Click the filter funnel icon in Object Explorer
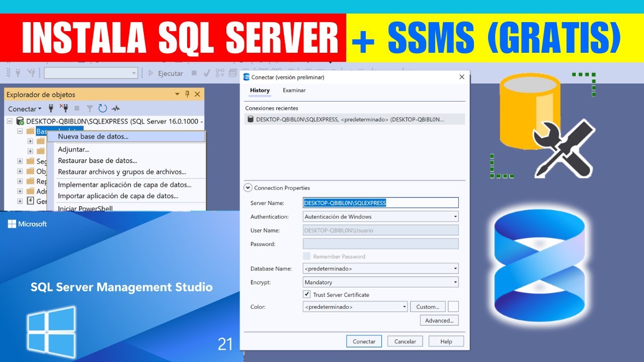The height and width of the screenshot is (362, 644). [90, 108]
